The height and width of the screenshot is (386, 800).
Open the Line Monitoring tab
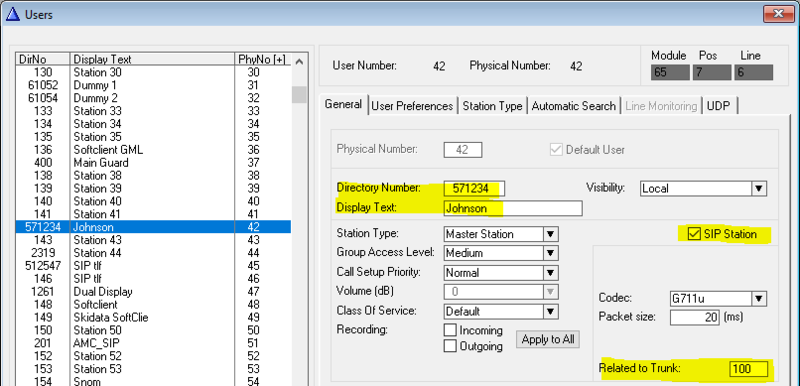pos(661,106)
